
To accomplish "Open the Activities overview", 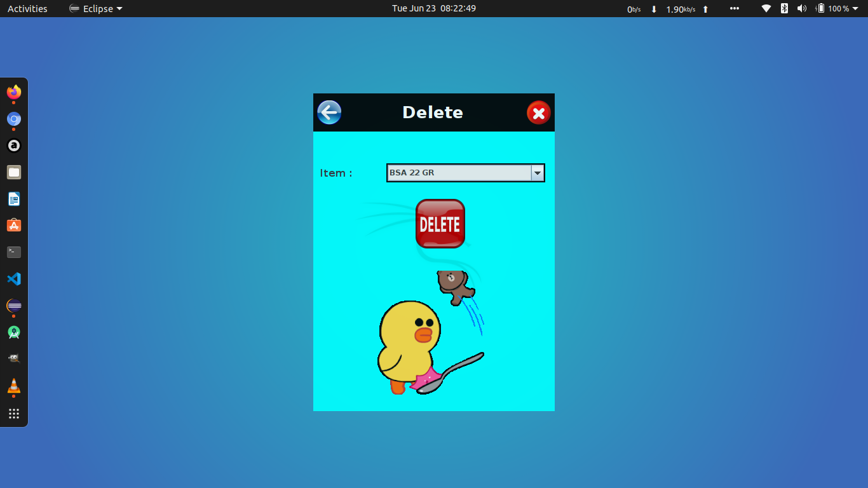I will pyautogui.click(x=27, y=8).
